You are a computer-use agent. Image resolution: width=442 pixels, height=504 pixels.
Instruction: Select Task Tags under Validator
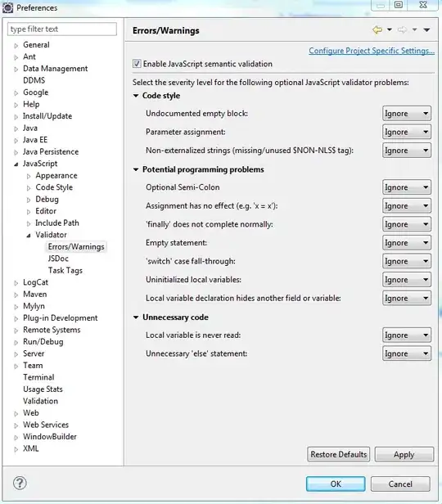[65, 270]
